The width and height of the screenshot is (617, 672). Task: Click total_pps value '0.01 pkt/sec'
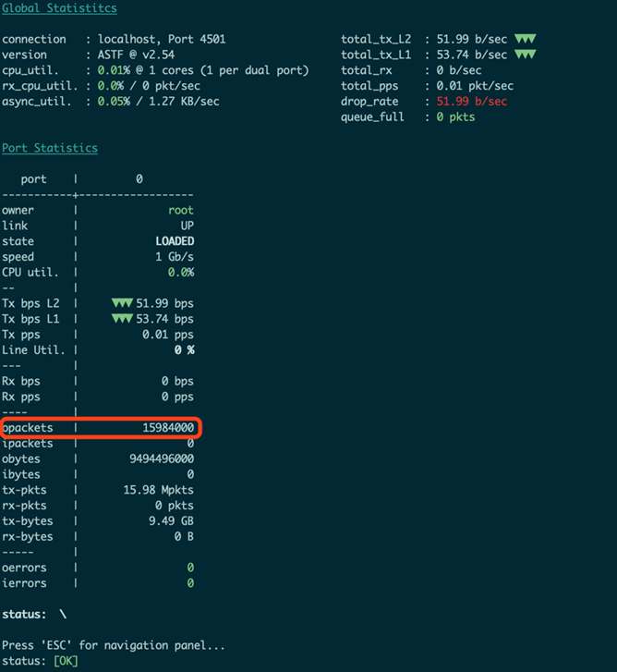click(475, 86)
